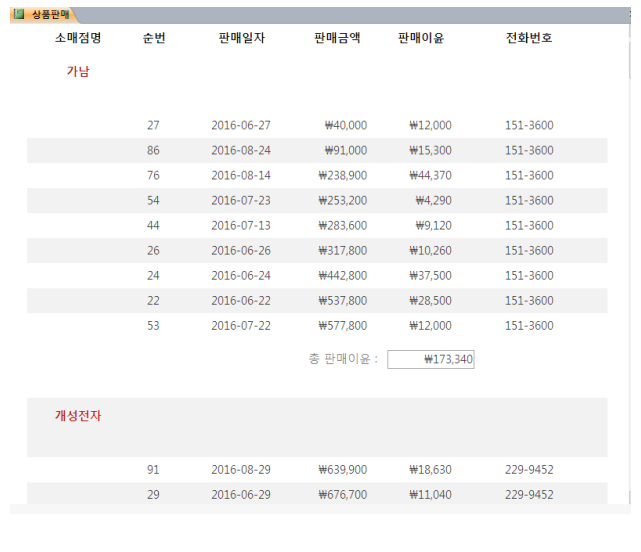The width and height of the screenshot is (641, 552).
Task: Select the 판매이윤 column header
Action: [421, 38]
